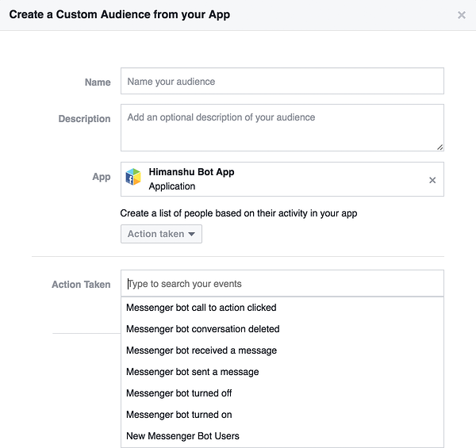Click the Himanshu Bot App icon
The image size is (476, 448).
pos(134,178)
